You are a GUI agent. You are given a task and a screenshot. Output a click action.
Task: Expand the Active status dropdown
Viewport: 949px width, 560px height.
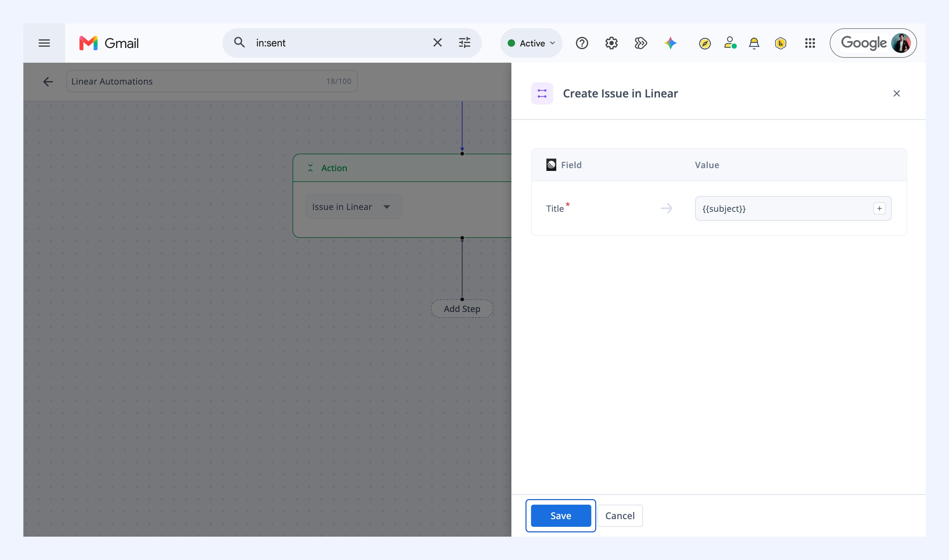coord(531,43)
